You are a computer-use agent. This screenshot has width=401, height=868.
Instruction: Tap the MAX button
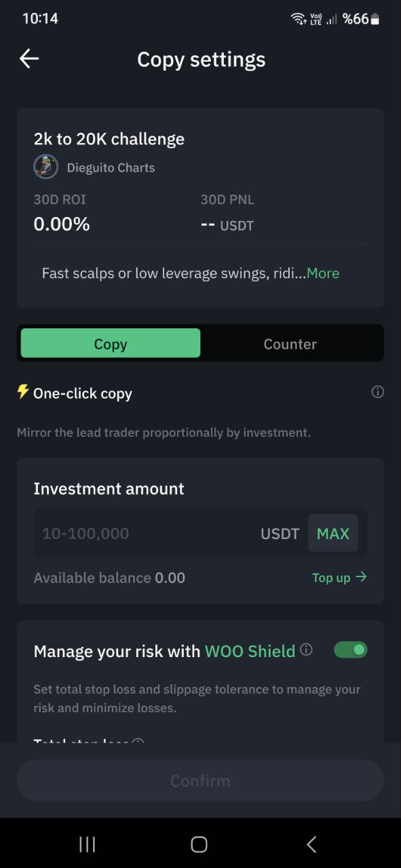(333, 534)
